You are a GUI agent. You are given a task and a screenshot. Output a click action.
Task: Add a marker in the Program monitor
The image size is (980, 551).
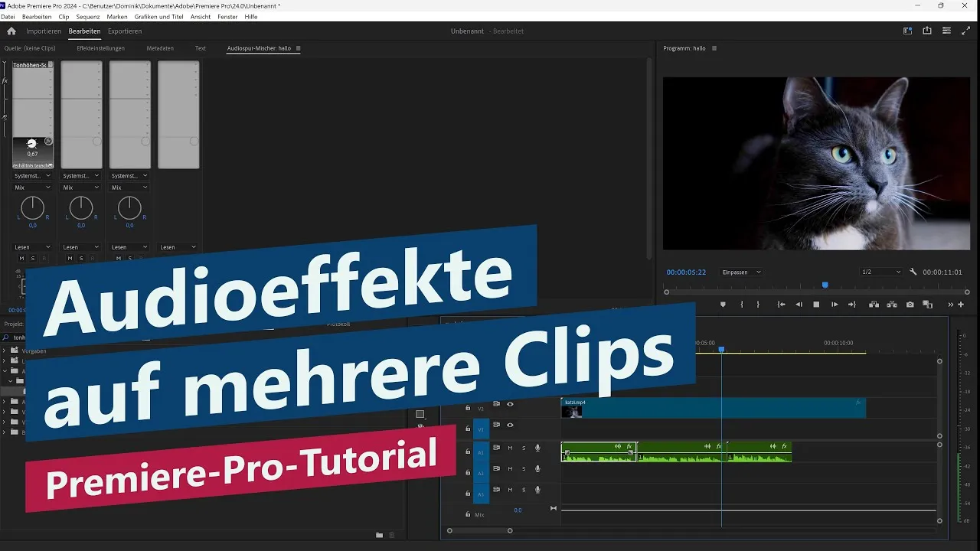[723, 304]
